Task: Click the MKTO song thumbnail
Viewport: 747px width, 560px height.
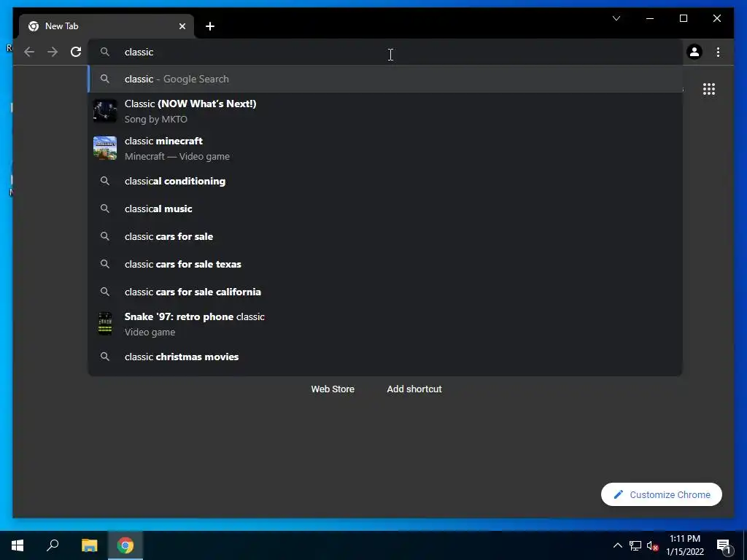Action: point(105,111)
